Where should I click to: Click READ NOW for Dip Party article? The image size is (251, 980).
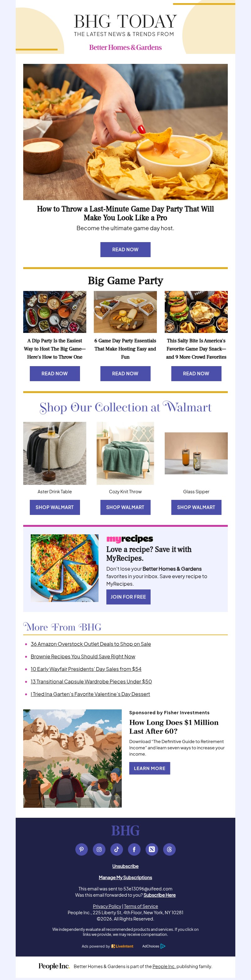pos(55,374)
